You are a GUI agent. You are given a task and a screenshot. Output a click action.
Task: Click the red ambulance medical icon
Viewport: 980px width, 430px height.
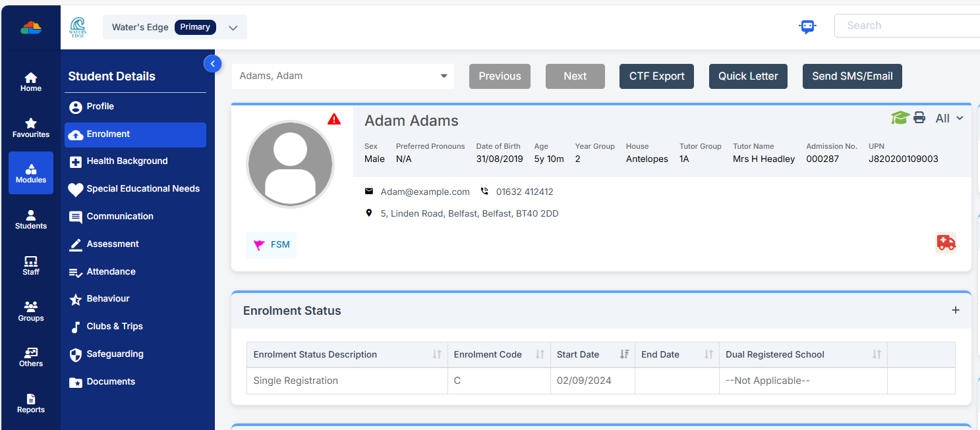click(946, 242)
